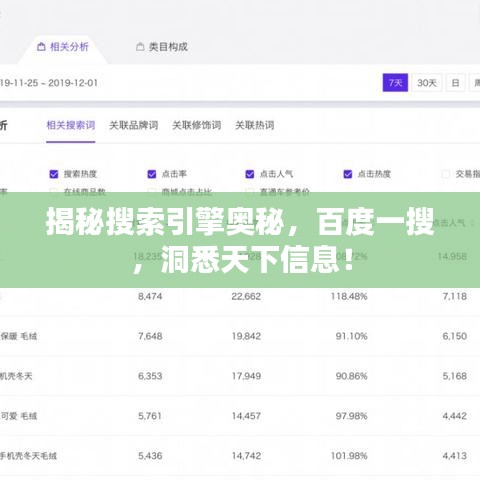Click the value 5,168
Viewport: 480px width, 480px height.
(x=455, y=376)
